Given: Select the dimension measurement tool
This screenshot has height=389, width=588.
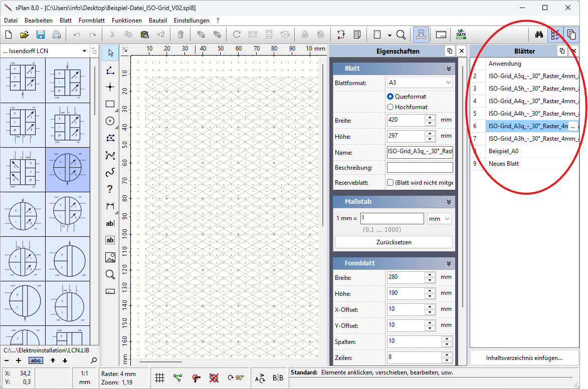Looking at the screenshot, I should 110,206.
